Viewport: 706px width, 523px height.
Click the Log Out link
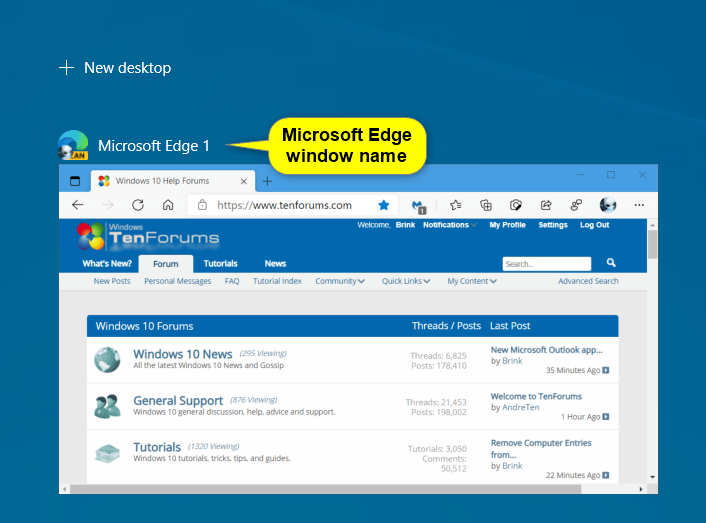tap(594, 225)
